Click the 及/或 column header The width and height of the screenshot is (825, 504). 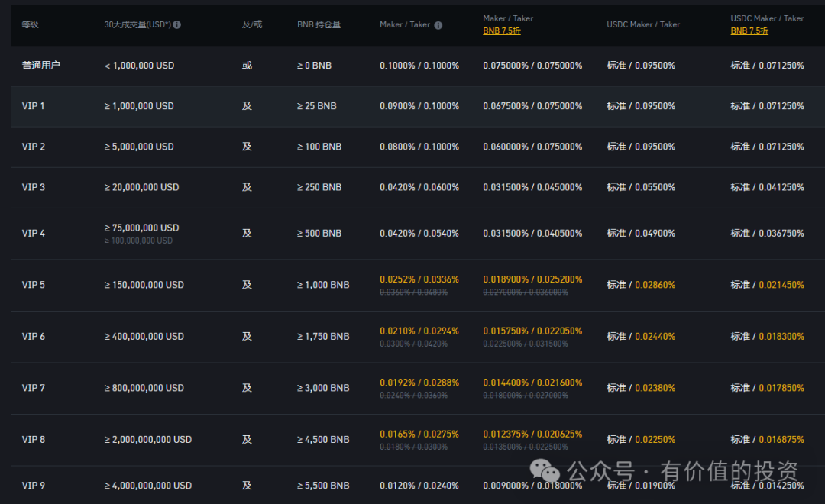(252, 24)
